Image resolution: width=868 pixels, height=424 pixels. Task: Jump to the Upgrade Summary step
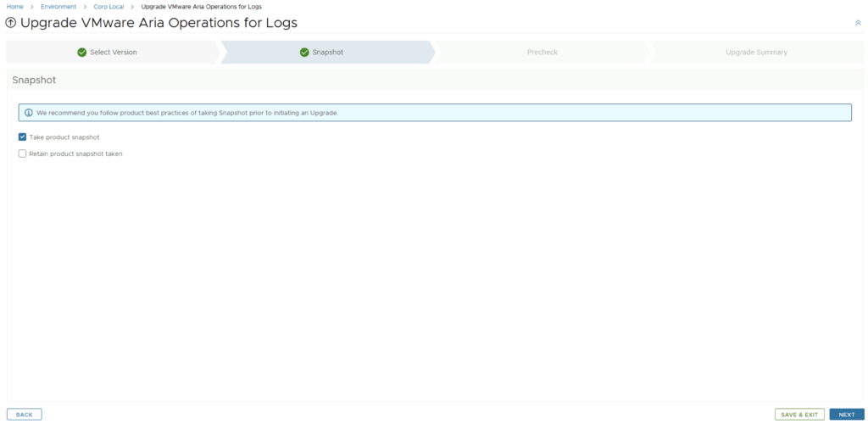756,53
